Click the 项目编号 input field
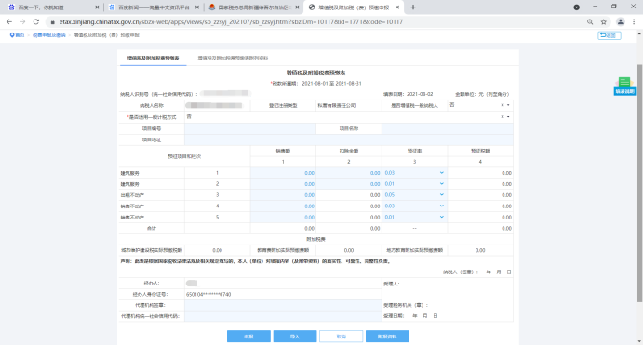 [x=250, y=128]
